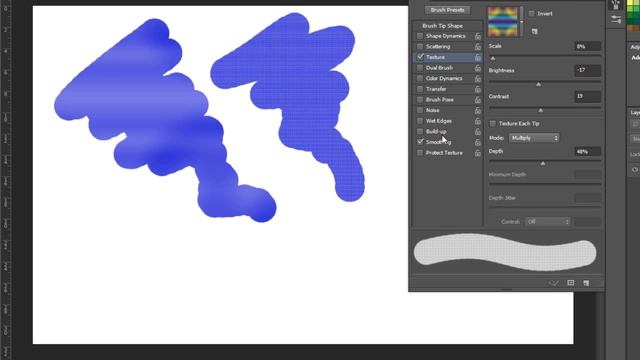Toggle the lock icon beside Dual Brush
Image resolution: width=640 pixels, height=360 pixels.
(x=478, y=68)
